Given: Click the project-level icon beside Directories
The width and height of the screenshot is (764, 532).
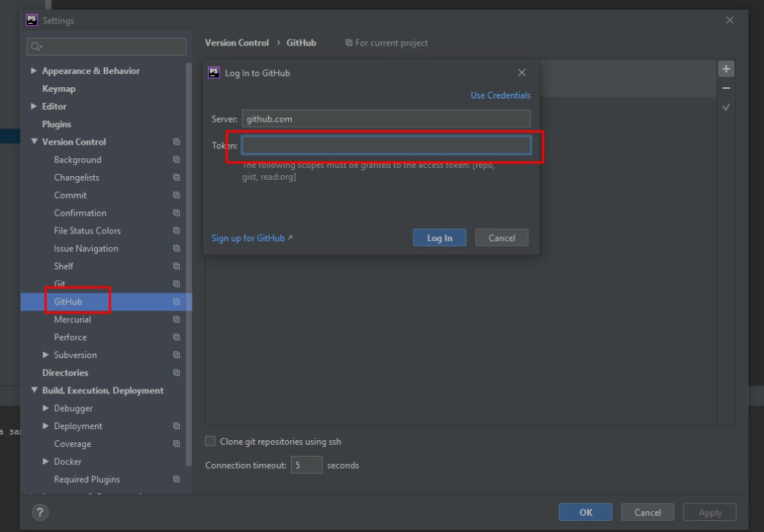Looking at the screenshot, I should 176,372.
